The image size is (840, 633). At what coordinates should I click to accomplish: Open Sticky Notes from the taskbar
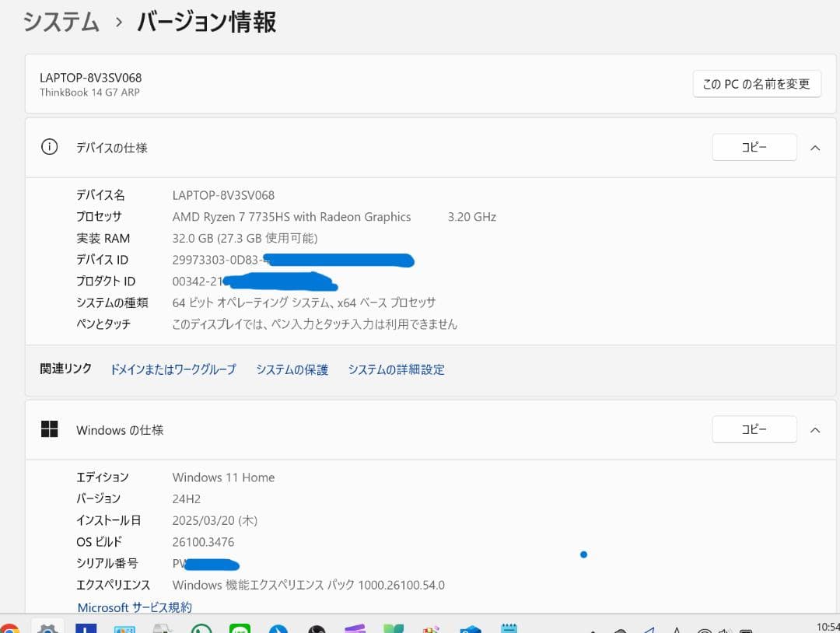point(509,628)
